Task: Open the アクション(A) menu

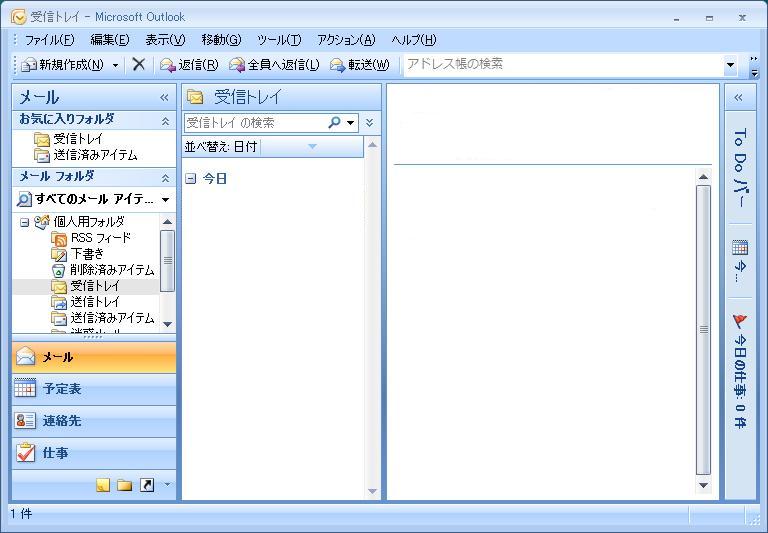Action: pos(346,40)
